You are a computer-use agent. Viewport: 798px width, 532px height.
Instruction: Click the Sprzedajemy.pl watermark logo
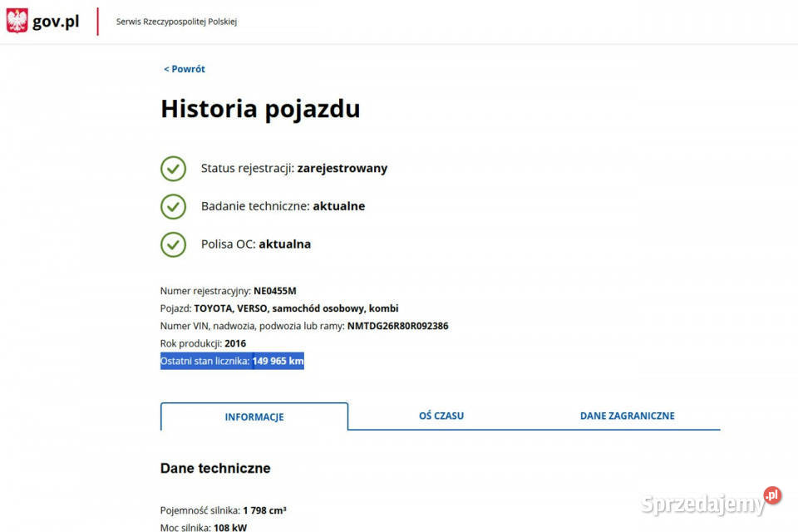point(711,502)
